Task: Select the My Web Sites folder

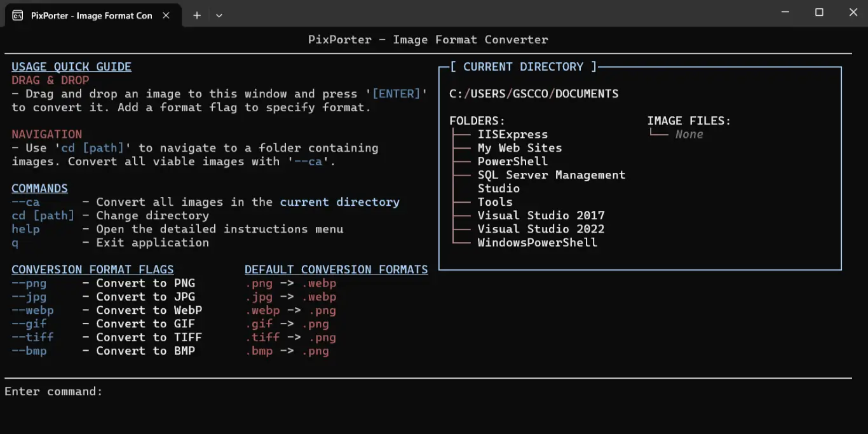Action: click(x=520, y=147)
